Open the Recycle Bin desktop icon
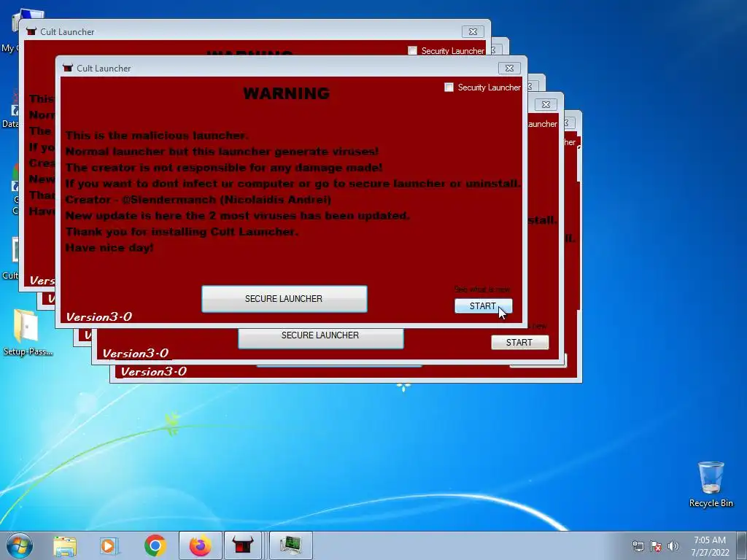The width and height of the screenshot is (747, 560). [711, 484]
